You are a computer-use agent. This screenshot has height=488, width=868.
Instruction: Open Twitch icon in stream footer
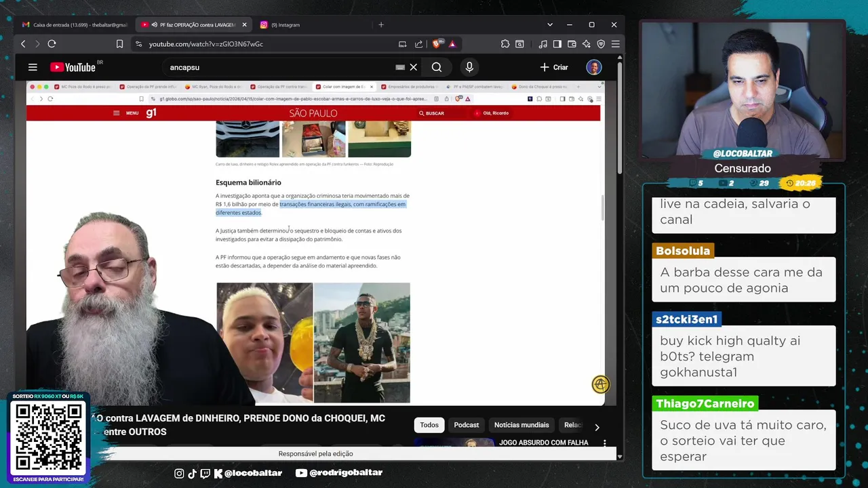tap(205, 473)
